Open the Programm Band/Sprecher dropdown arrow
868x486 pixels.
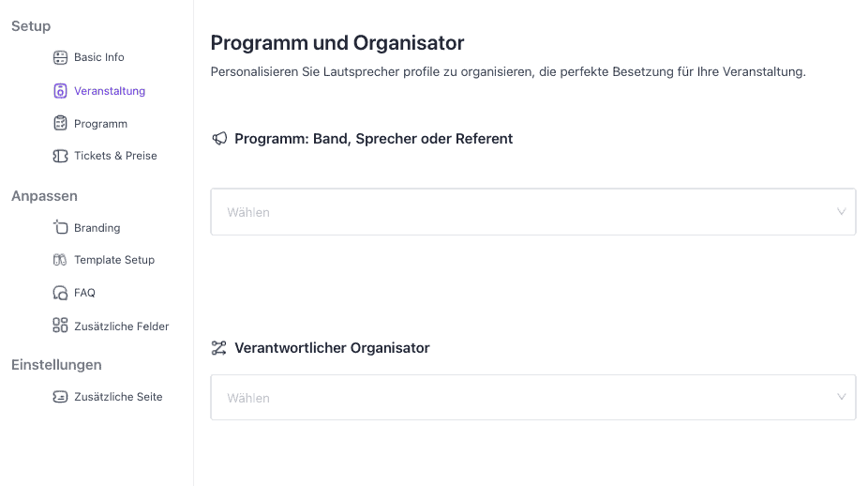pyautogui.click(x=841, y=212)
